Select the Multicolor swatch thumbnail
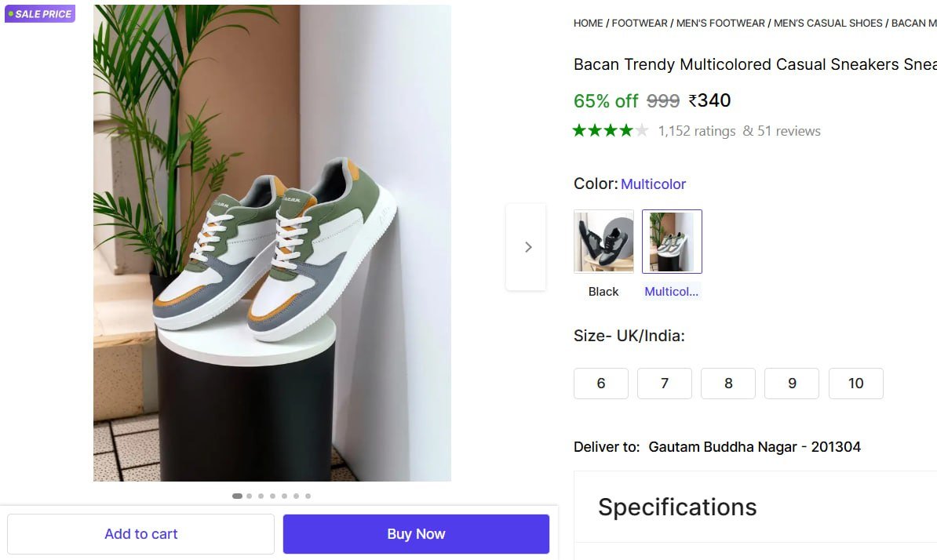The width and height of the screenshot is (937, 560). pos(672,242)
